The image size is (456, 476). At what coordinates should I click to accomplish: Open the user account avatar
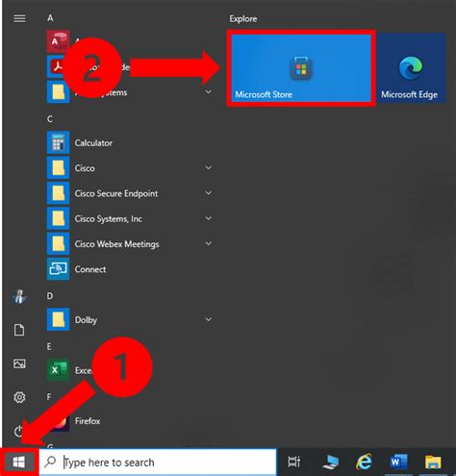click(x=19, y=296)
